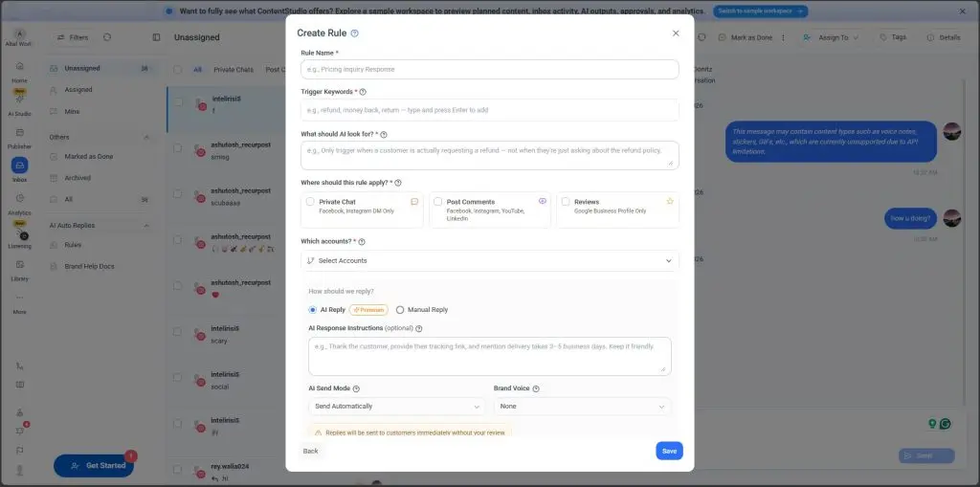Focus the What should AI look for textarea
This screenshot has width=980, height=487.
pyautogui.click(x=489, y=155)
